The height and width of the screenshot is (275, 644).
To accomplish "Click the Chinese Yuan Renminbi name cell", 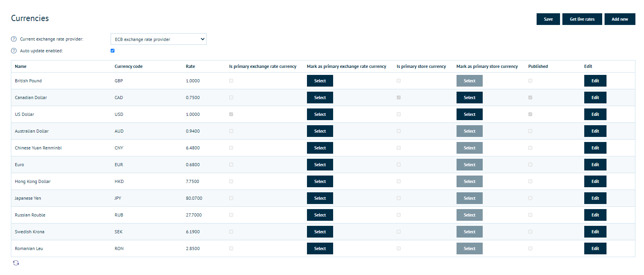I will point(38,148).
